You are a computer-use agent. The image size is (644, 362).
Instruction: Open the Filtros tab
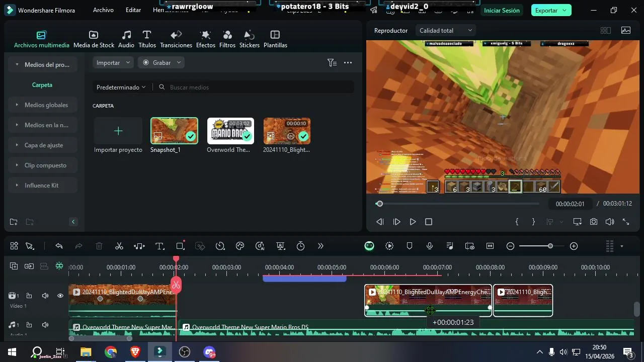coord(227,39)
